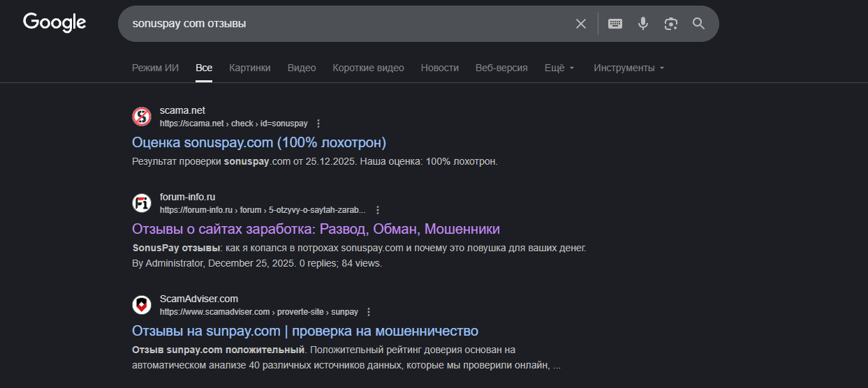Expand the Инструменты tools dropdown

628,68
